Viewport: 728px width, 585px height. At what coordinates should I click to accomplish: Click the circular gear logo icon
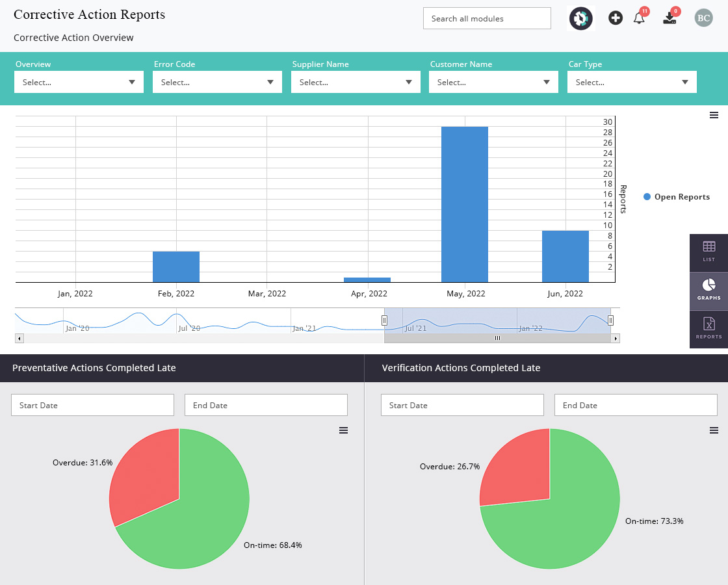click(581, 19)
